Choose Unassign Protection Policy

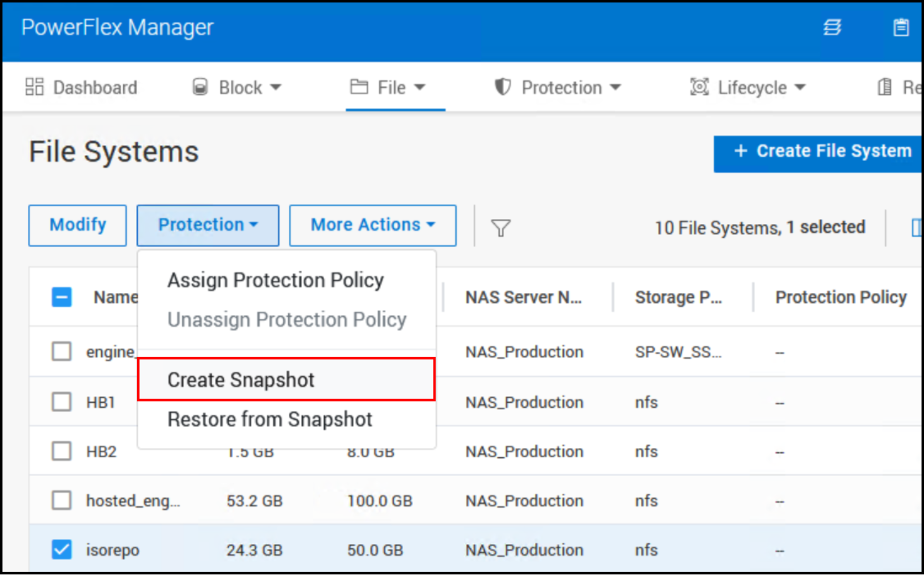[287, 320]
